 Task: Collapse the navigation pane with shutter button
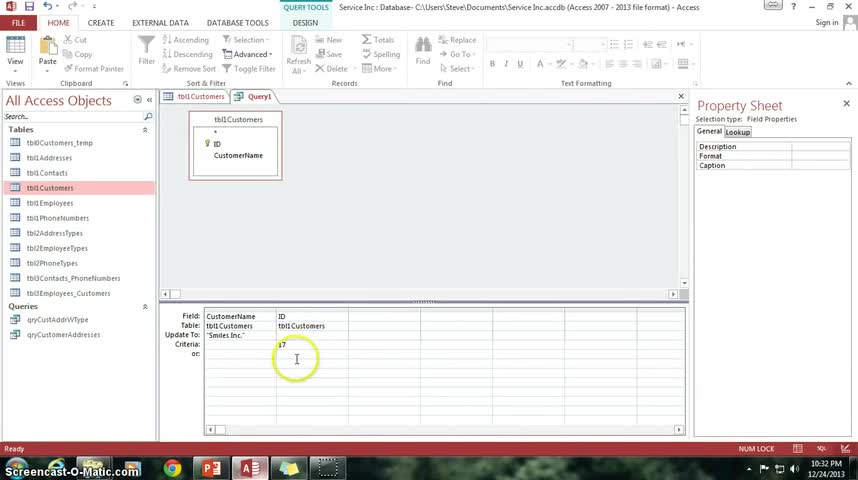coord(149,100)
